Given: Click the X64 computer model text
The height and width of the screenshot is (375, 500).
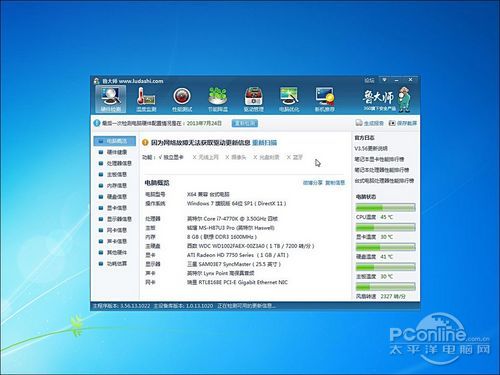Looking at the screenshot, I should [208, 194].
